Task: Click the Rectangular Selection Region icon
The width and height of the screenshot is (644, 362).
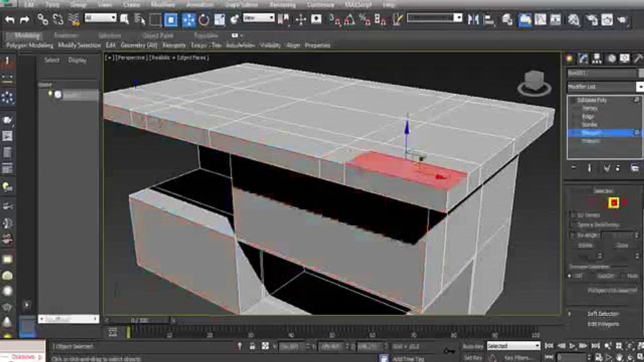Action: (x=155, y=20)
